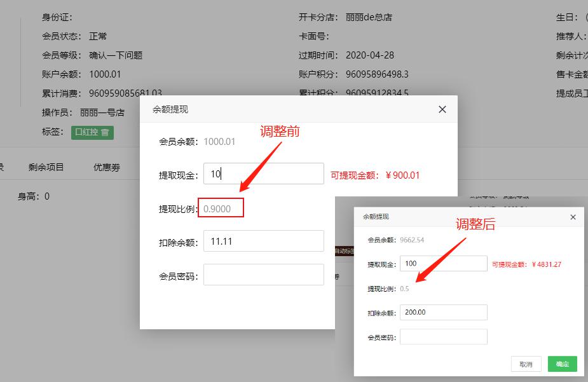Image resolution: width=588 pixels, height=382 pixels.
Task: Click the 扣除余额 field showing 200.00
Action: (443, 312)
